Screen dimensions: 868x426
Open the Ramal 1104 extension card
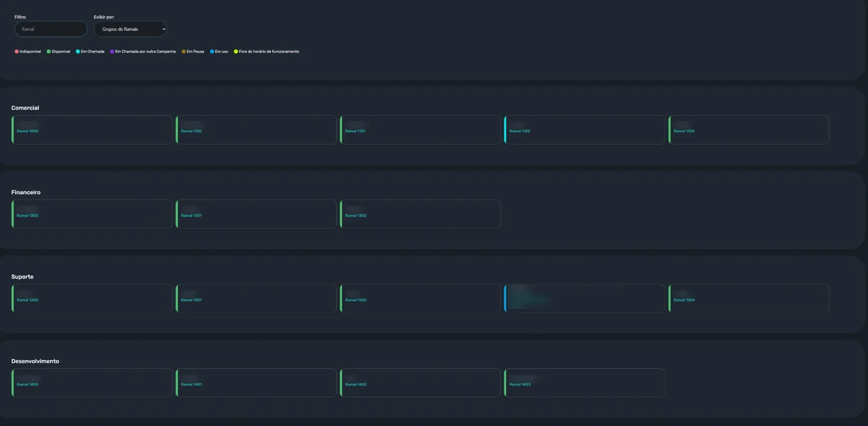click(749, 130)
